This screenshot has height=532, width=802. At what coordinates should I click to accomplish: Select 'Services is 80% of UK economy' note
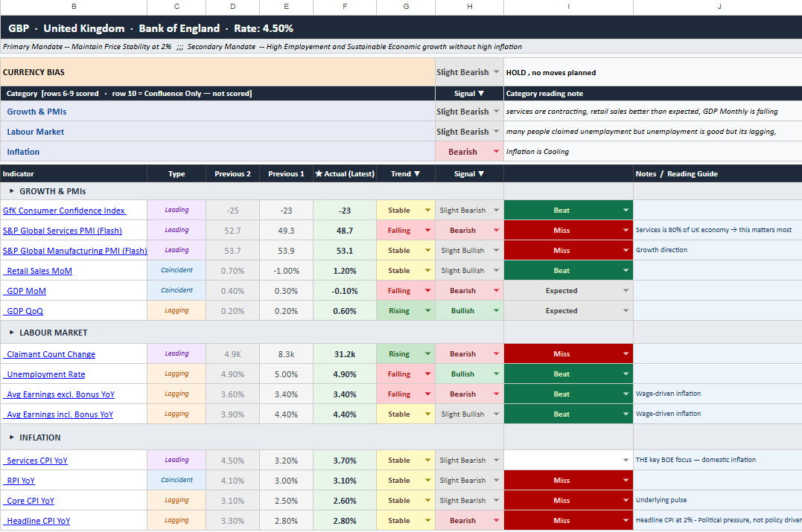point(718,230)
